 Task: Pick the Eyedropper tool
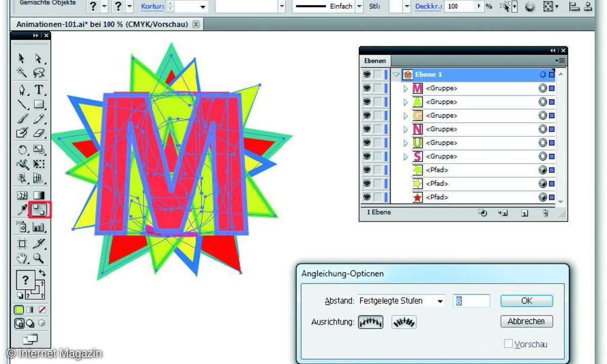22,209
